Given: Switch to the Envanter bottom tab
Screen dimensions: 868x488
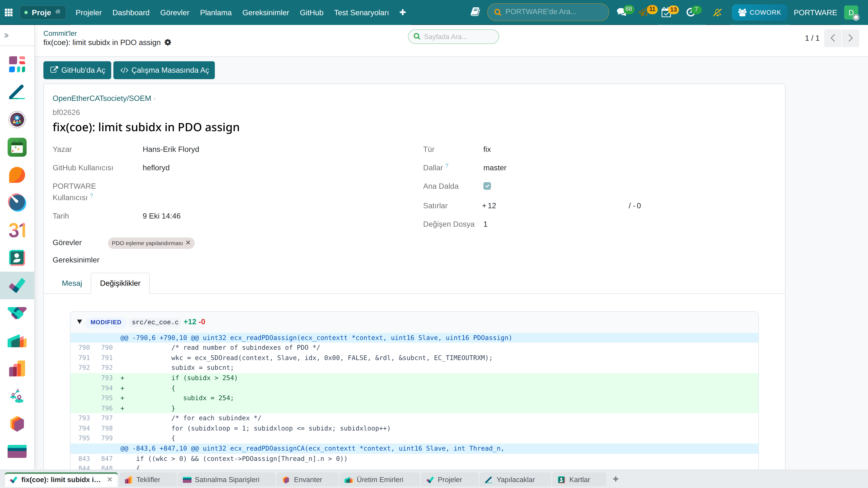Looking at the screenshot, I should (307, 480).
